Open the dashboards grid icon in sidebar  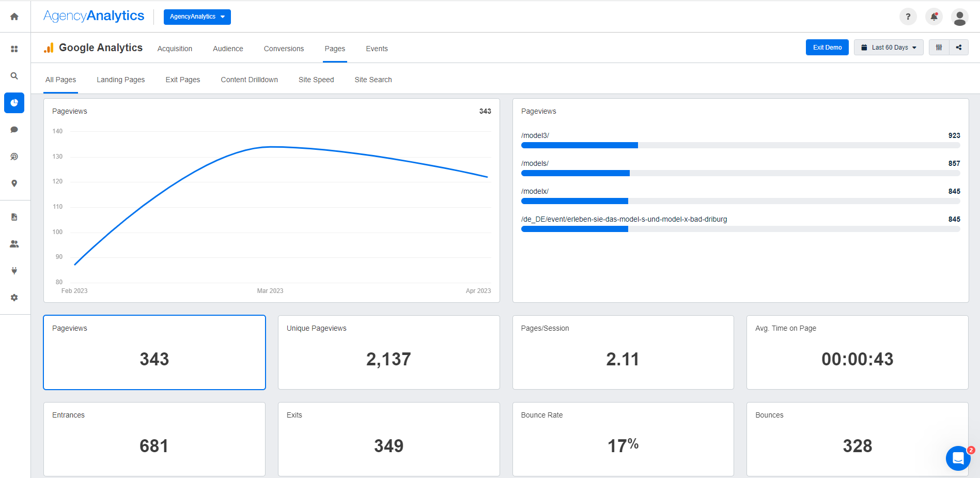(x=14, y=49)
